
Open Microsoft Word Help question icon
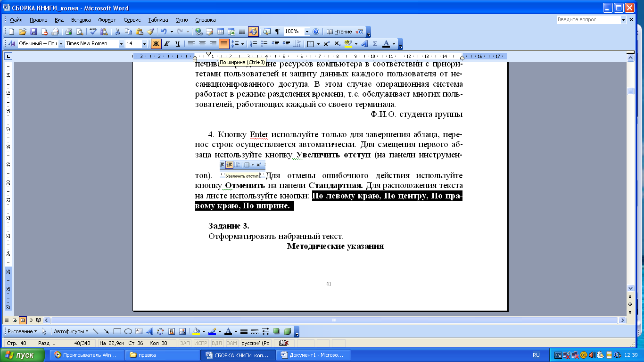tap(316, 32)
